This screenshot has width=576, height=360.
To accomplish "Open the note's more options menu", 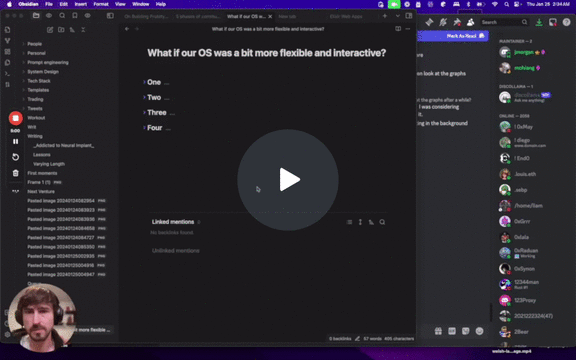I will coord(408,29).
